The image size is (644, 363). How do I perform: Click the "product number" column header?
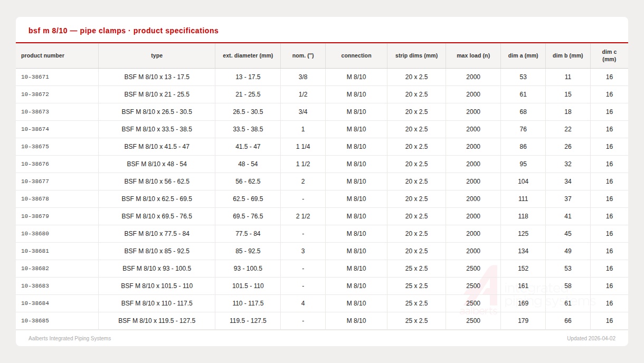[43, 55]
